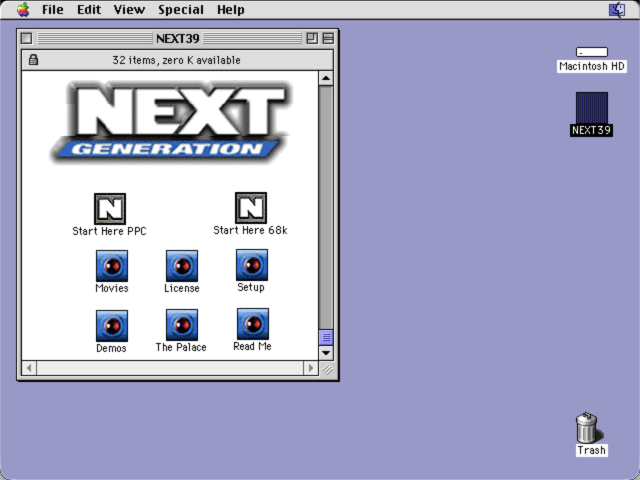Click the NEXT39 window resize grip
Viewport: 640px width, 480px height.
point(327,369)
